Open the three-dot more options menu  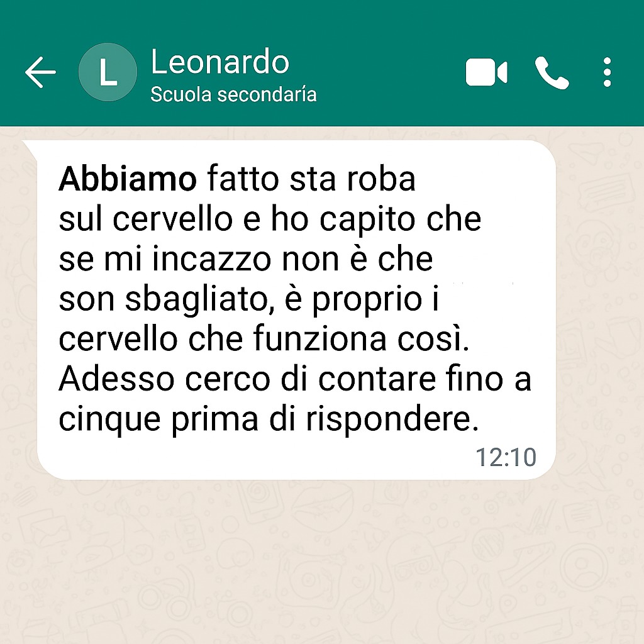607,72
